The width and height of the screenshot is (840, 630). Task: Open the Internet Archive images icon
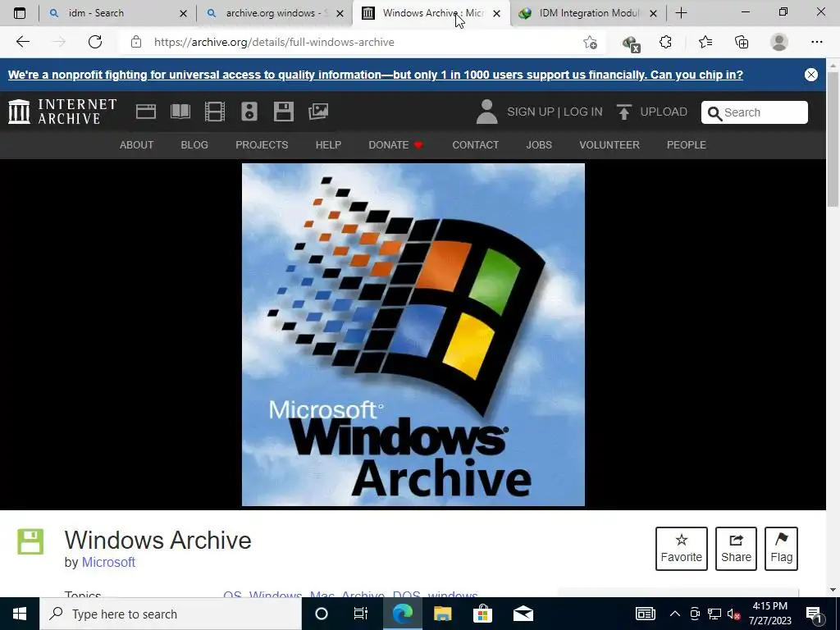click(x=318, y=112)
